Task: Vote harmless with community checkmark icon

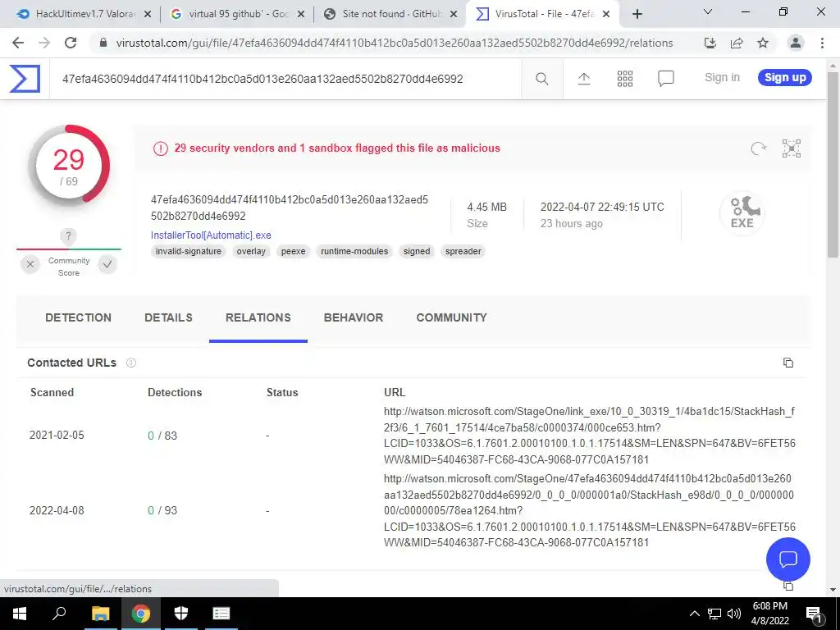Action: [107, 264]
